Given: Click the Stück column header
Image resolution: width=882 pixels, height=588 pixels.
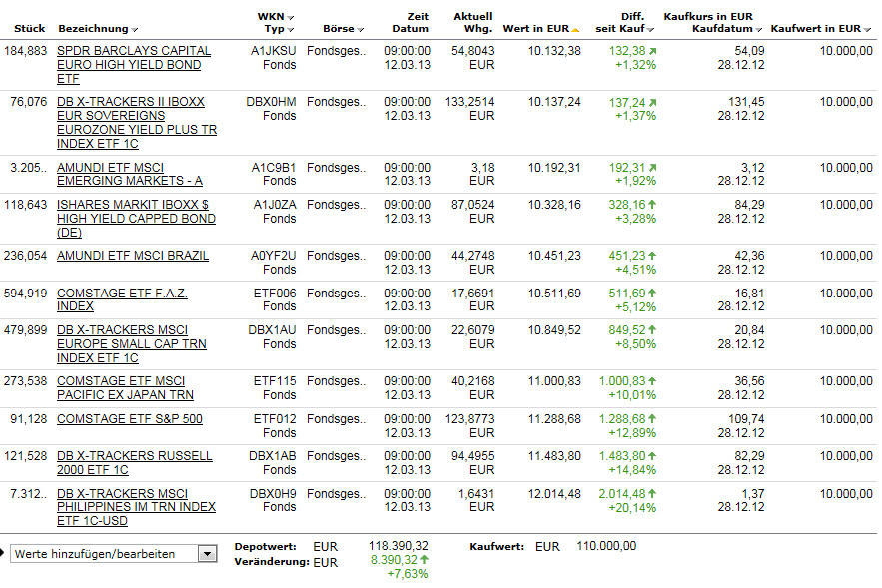Looking at the screenshot, I should point(29,29).
